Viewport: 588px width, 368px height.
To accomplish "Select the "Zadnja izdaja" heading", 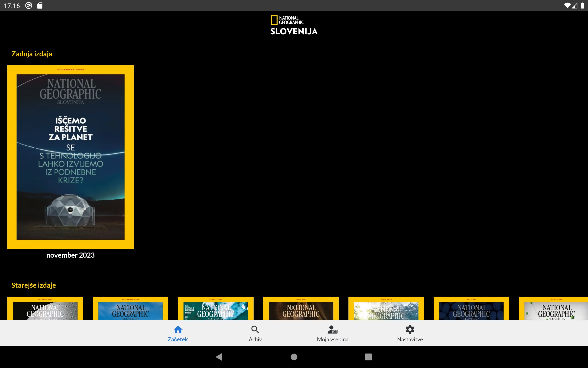I will [32, 54].
